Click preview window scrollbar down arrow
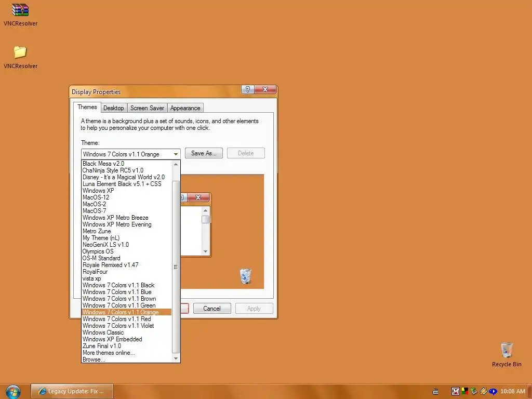The width and height of the screenshot is (532, 399). [x=205, y=251]
